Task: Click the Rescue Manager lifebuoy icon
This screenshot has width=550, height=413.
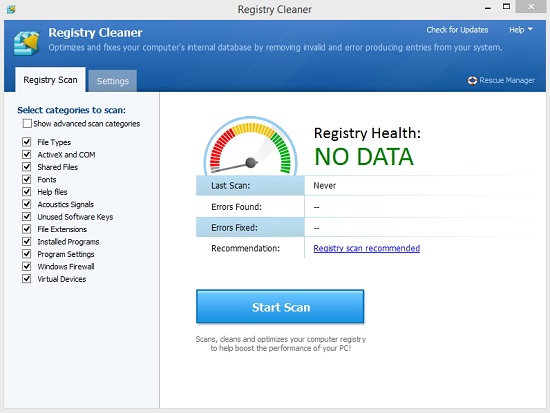Action: (x=472, y=80)
